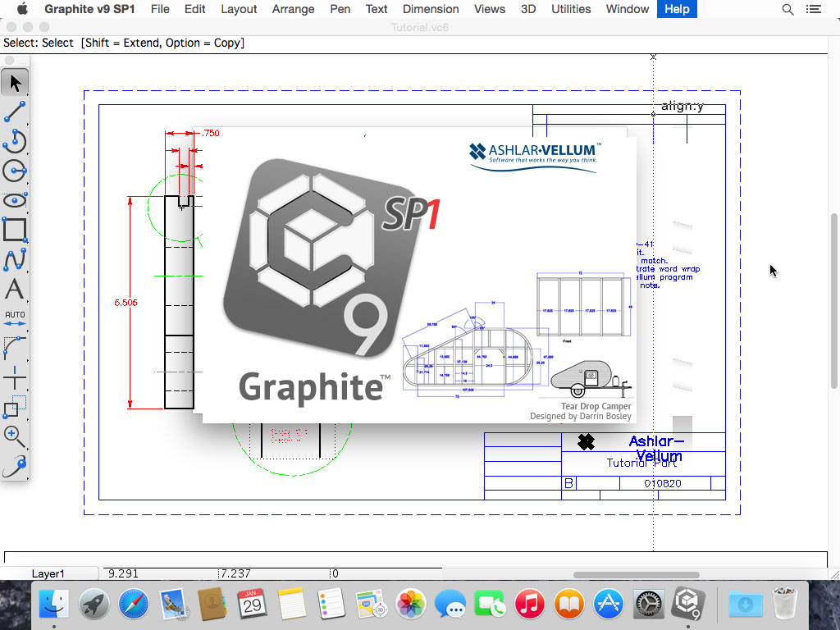Click the Y coordinate field showing 7.237
Image resolution: width=840 pixels, height=630 pixels.
tap(274, 573)
